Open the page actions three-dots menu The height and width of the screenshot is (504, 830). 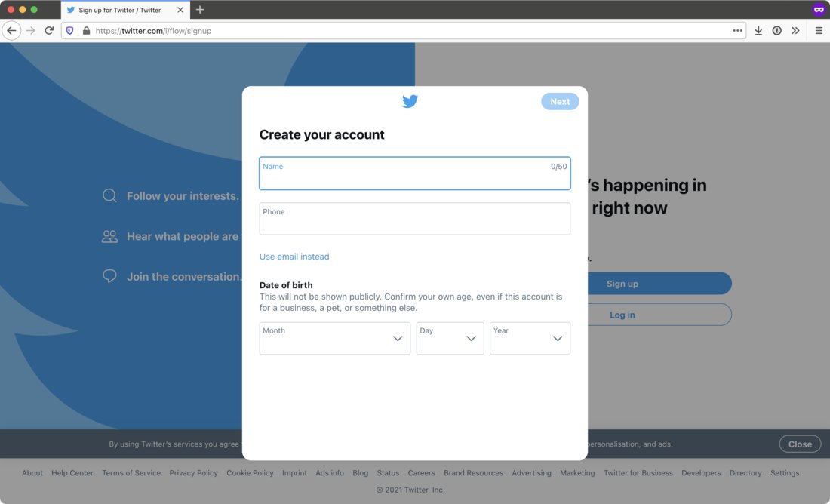[x=737, y=31]
